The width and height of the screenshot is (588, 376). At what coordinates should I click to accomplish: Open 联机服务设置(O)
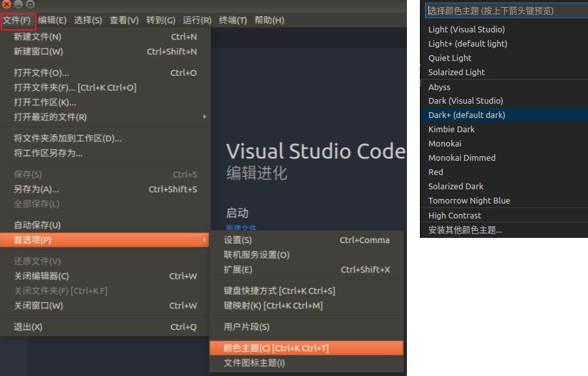[x=306, y=255]
